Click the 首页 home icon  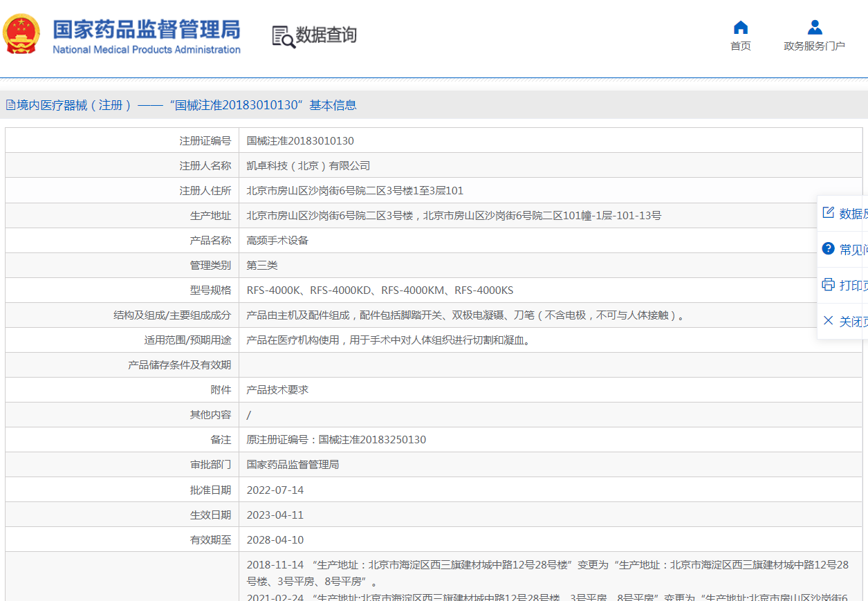pos(741,28)
